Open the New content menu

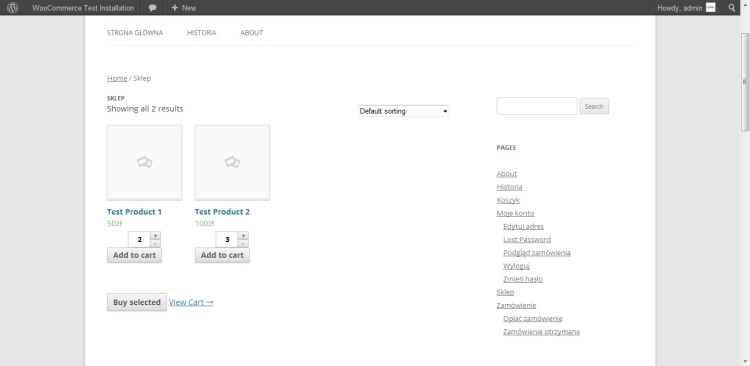184,8
